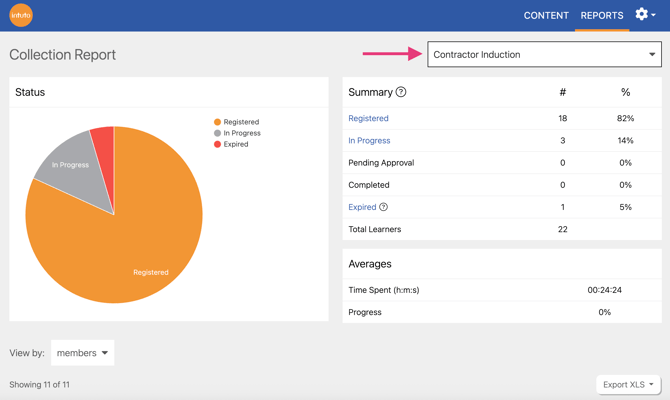Click the help icon beside Summary

pos(401,92)
